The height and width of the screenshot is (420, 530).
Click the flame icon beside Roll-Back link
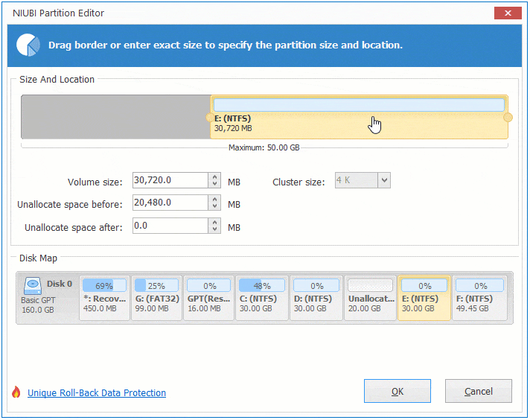point(16,392)
